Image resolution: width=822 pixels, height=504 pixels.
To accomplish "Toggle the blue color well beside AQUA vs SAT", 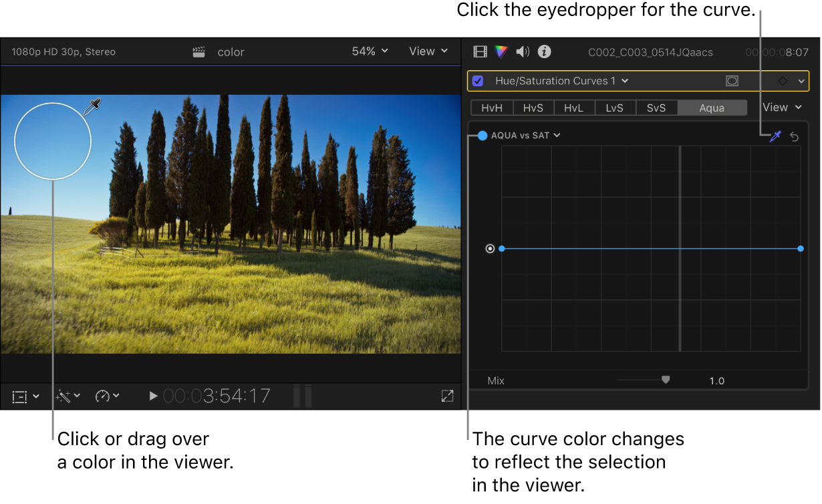I will tap(483, 136).
